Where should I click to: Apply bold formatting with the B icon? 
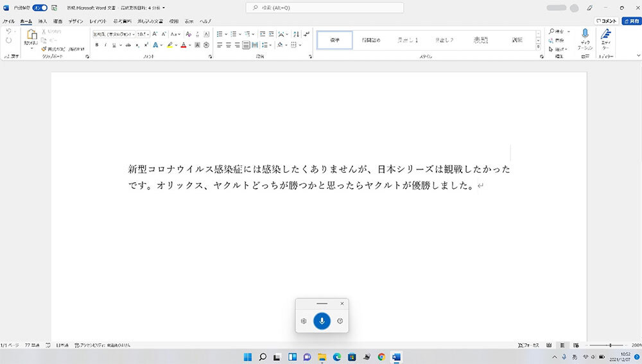click(x=97, y=45)
